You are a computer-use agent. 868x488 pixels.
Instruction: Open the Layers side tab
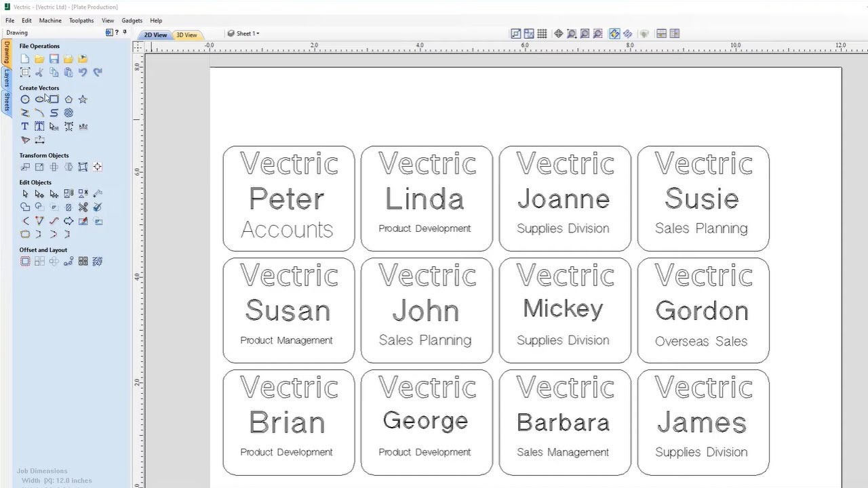(6, 79)
